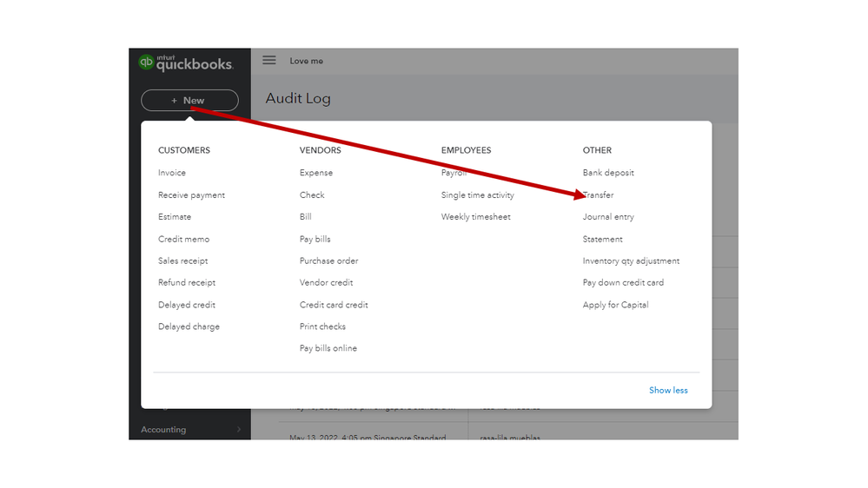
Task: Choose Receive payment option
Action: click(191, 195)
